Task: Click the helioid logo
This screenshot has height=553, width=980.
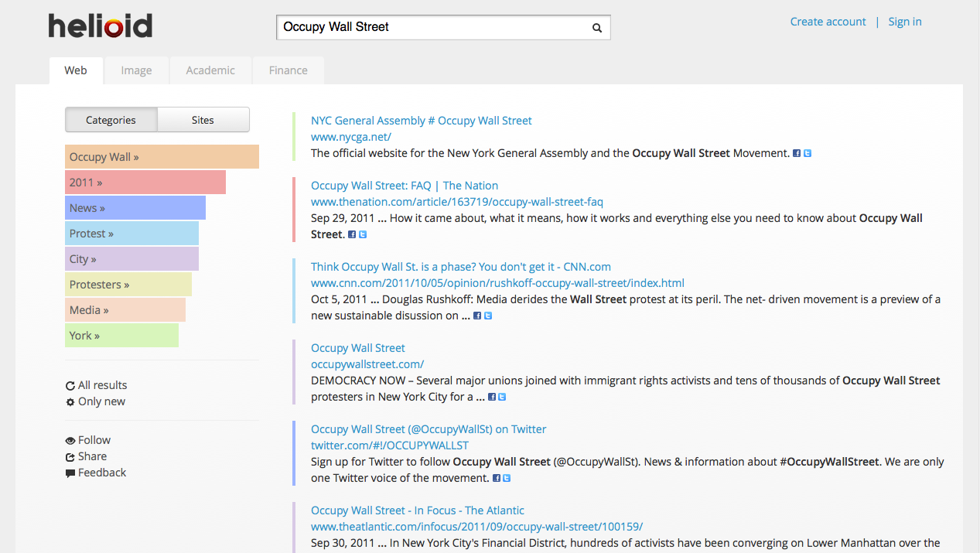Action: click(x=101, y=26)
